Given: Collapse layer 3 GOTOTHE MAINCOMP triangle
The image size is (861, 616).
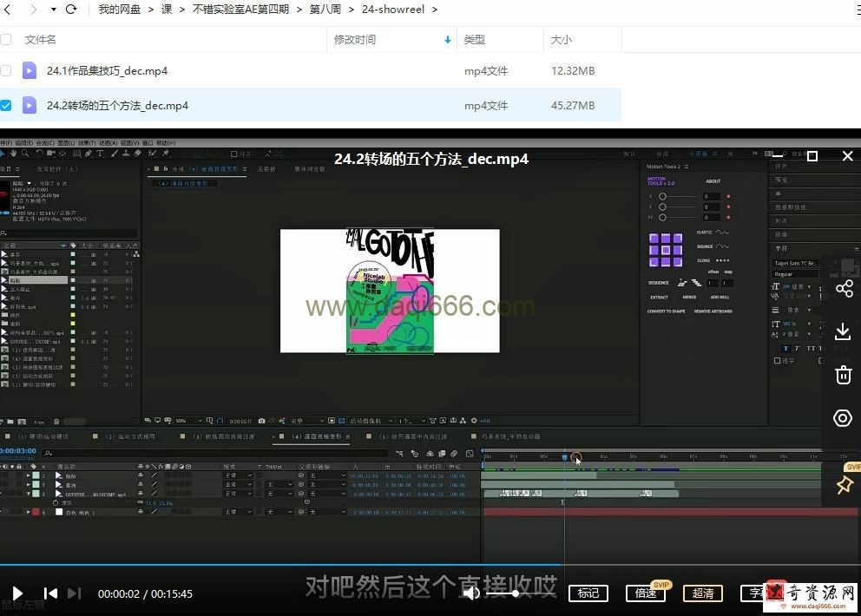Looking at the screenshot, I should 29,494.
